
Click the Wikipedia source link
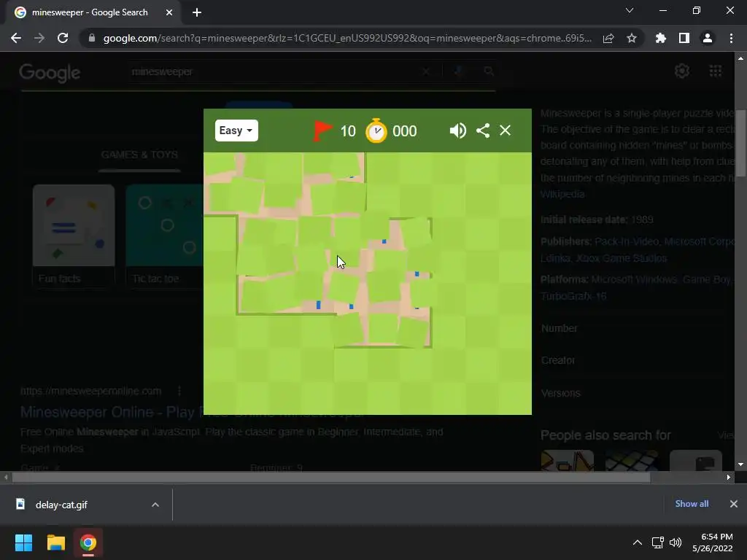(562, 194)
